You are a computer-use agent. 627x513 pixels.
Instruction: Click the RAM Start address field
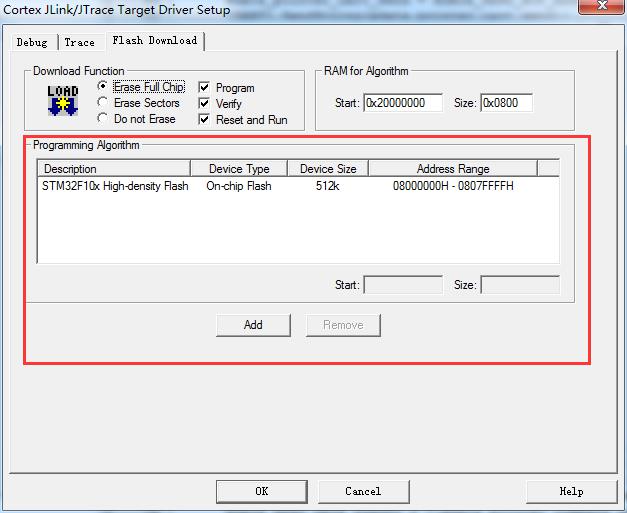coord(402,103)
